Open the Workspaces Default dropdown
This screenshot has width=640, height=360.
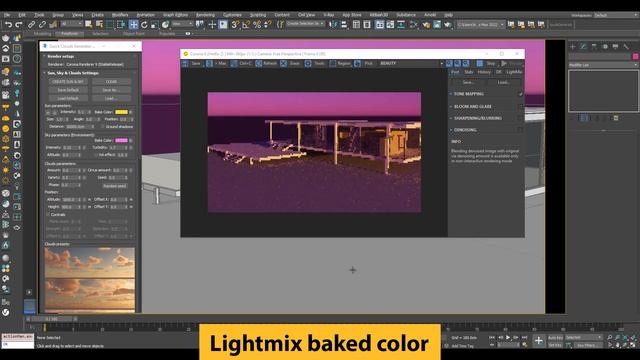(616, 15)
